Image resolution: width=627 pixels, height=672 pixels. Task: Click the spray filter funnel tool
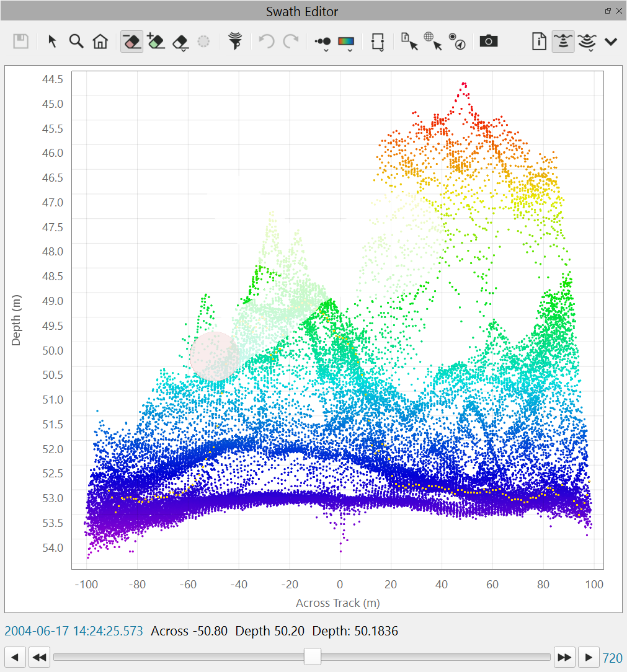point(235,41)
